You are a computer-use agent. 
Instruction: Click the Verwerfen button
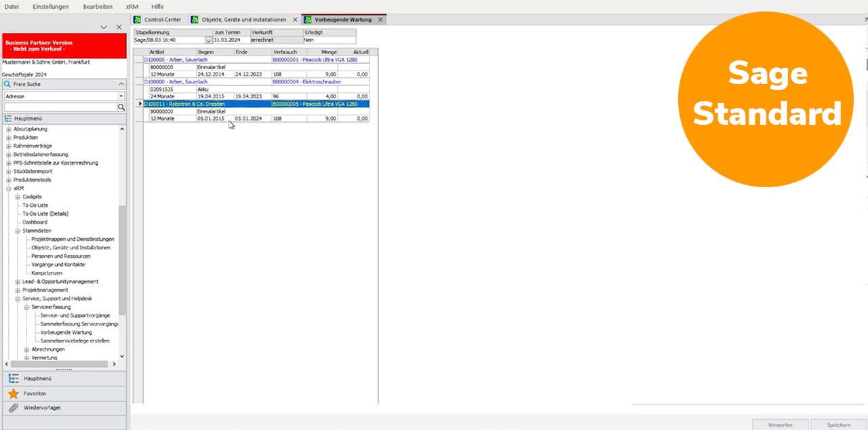click(x=781, y=425)
